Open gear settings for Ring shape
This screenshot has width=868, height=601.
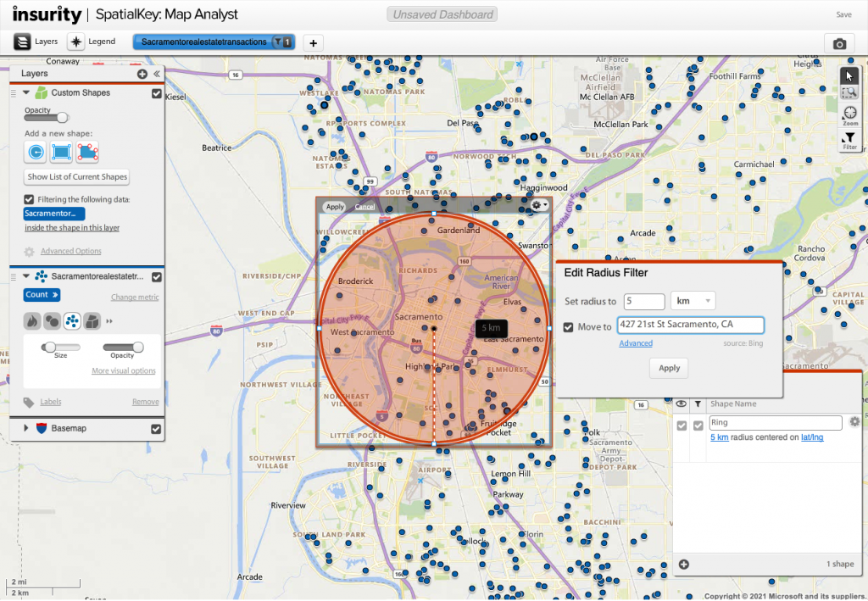[854, 421]
